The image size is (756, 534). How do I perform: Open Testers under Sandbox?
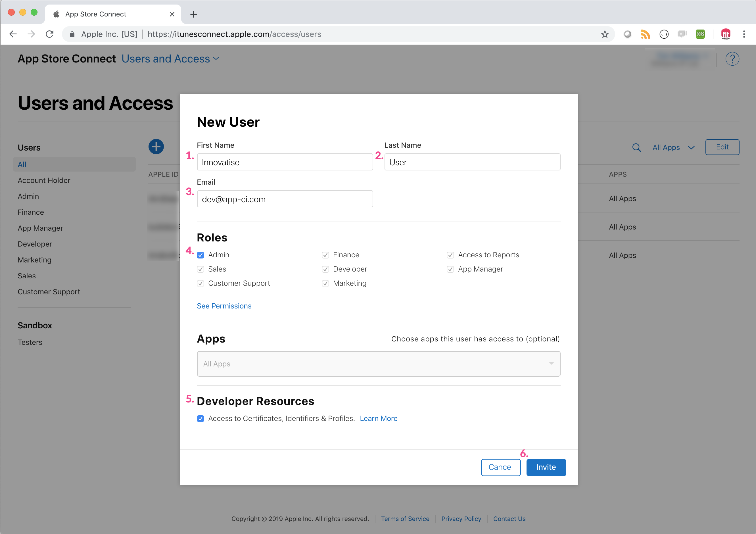30,342
